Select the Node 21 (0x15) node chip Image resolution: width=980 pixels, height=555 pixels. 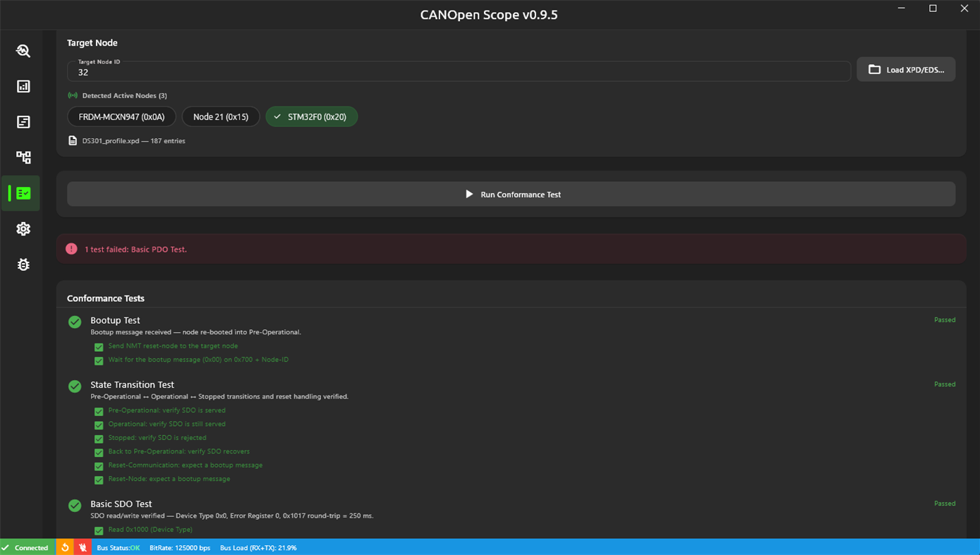click(x=221, y=116)
